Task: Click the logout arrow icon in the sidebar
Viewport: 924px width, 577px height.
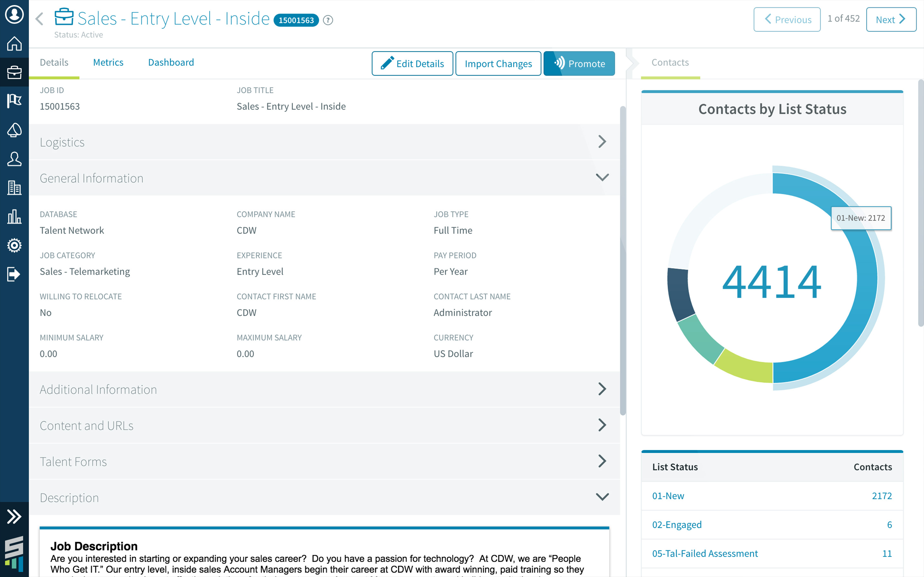Action: pyautogui.click(x=14, y=274)
